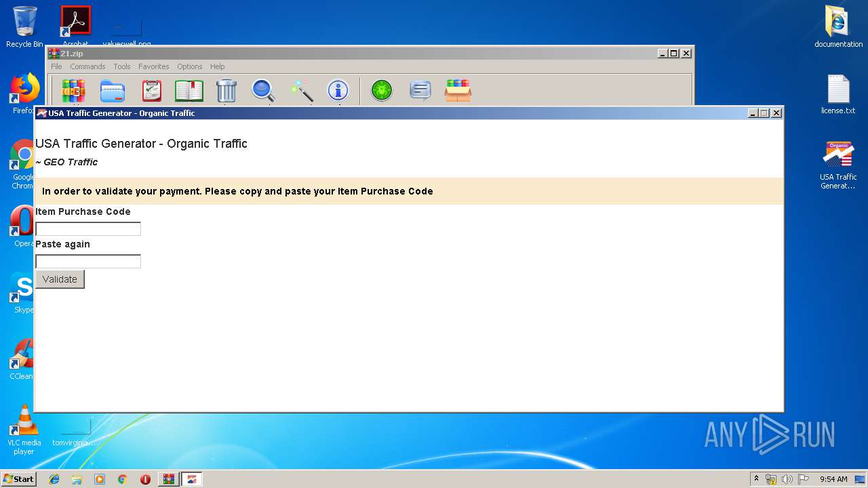Launch Chrome from taskbar
This screenshot has height=488, width=868.
click(122, 479)
